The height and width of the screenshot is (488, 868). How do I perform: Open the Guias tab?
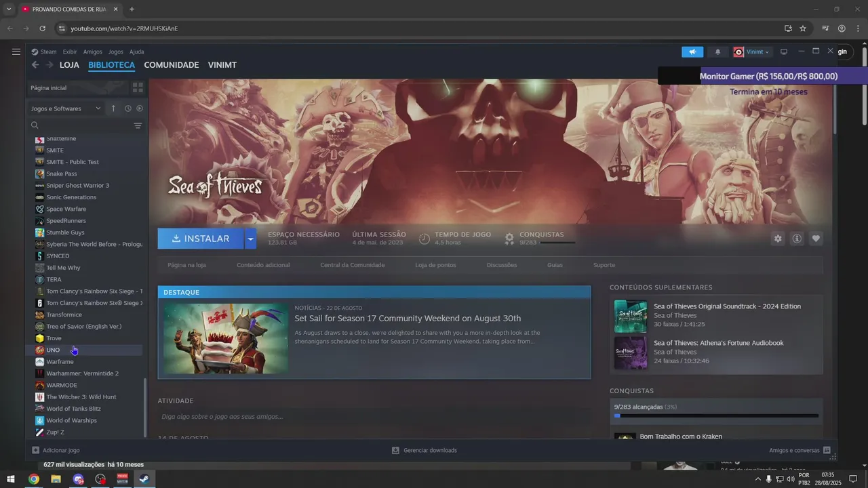click(x=555, y=265)
